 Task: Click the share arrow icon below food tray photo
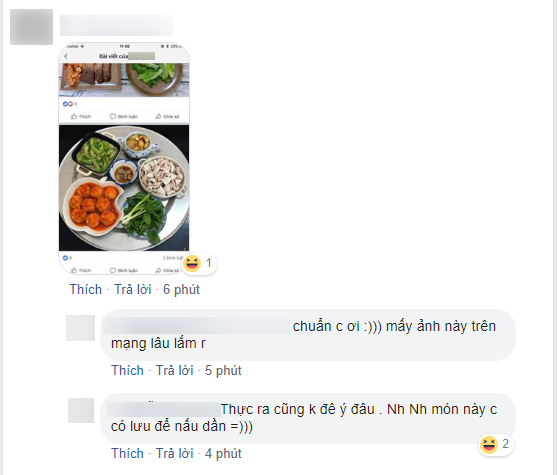click(158, 270)
